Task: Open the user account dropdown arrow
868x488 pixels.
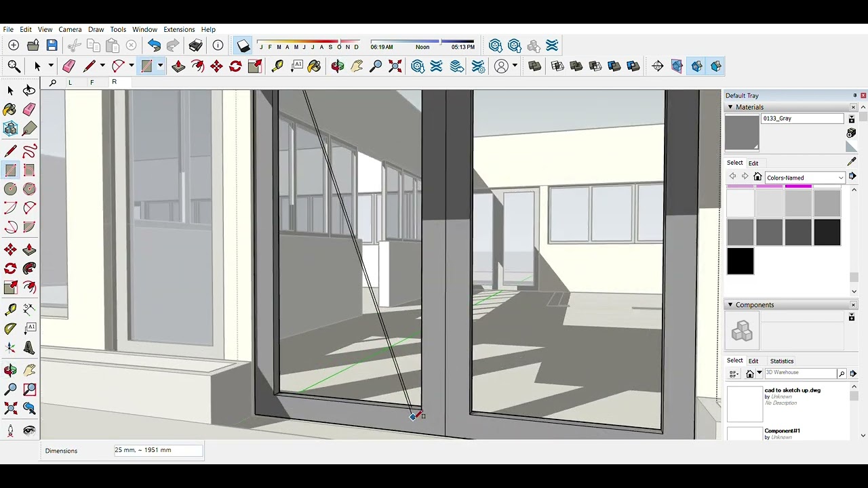Action: 515,66
